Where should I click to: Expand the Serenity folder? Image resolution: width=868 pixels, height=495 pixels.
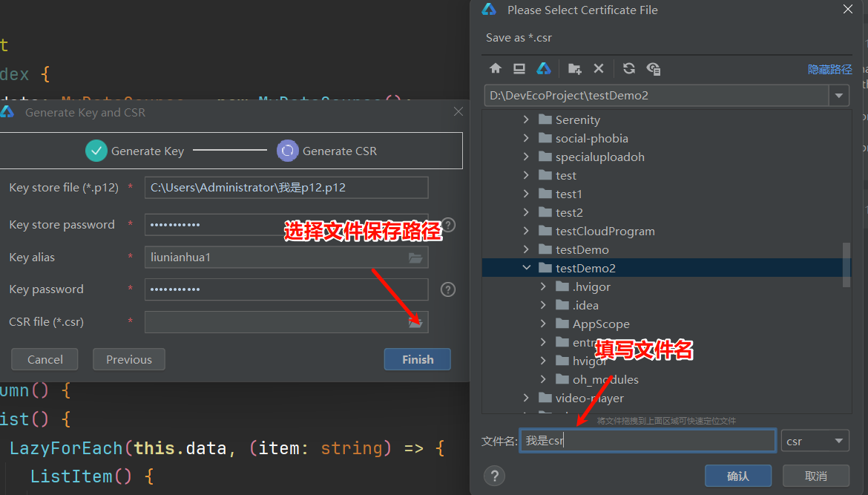coord(526,119)
